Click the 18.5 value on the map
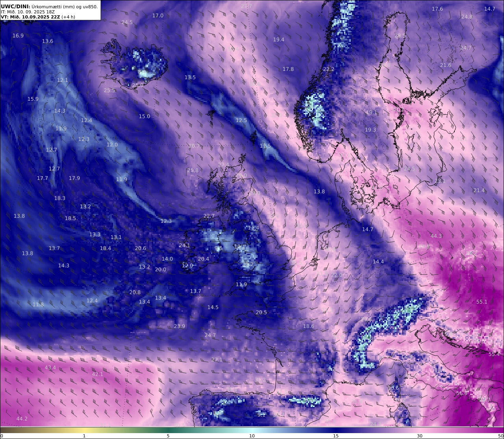Viewport: 504px width, 439px height. [x=70, y=219]
